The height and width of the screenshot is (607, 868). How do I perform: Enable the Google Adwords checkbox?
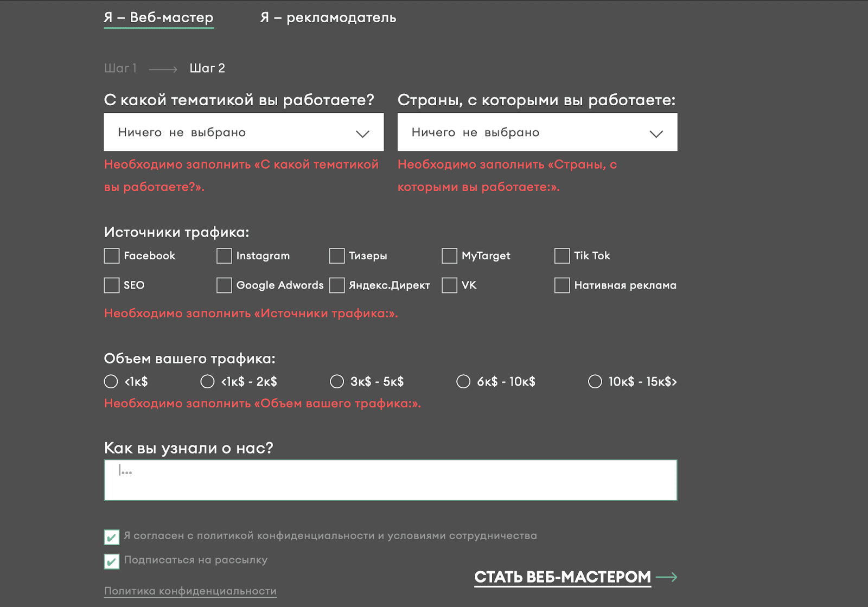[224, 285]
